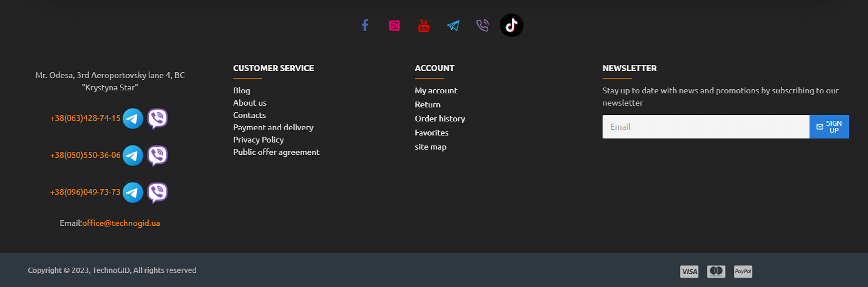Open the site map link

click(431, 147)
